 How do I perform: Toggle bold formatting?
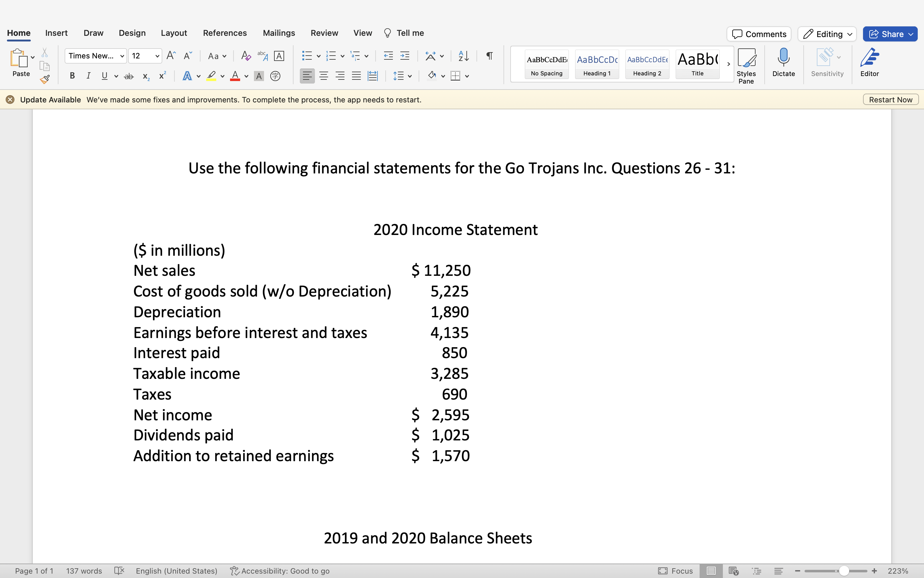pos(72,76)
